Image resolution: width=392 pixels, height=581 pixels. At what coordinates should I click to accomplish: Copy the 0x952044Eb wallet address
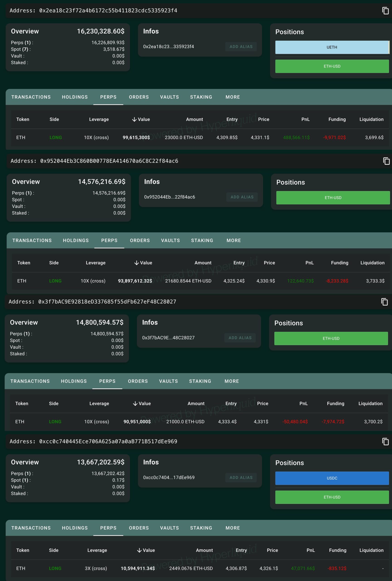click(386, 161)
